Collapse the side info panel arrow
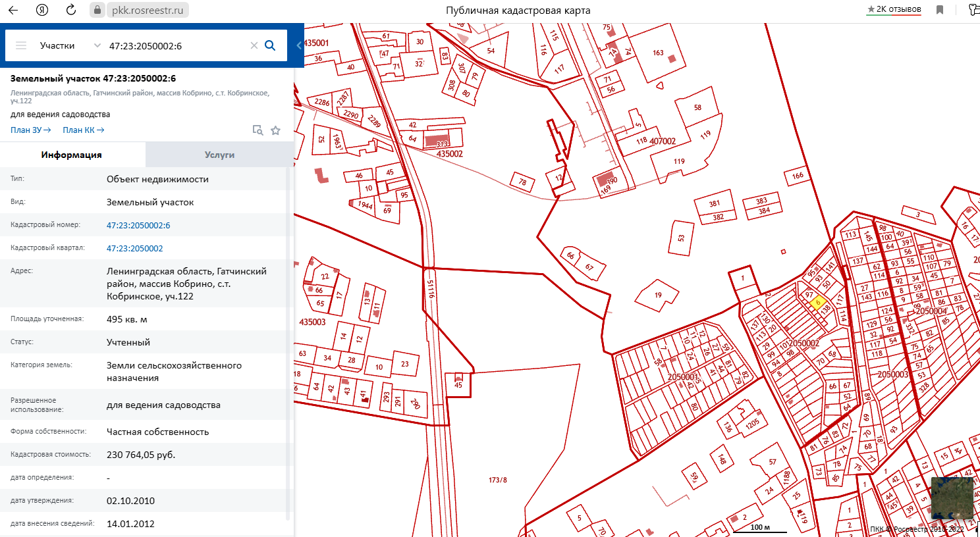 click(299, 45)
